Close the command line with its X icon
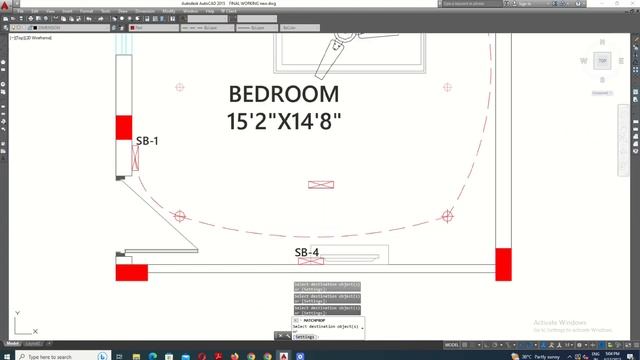 (280, 336)
